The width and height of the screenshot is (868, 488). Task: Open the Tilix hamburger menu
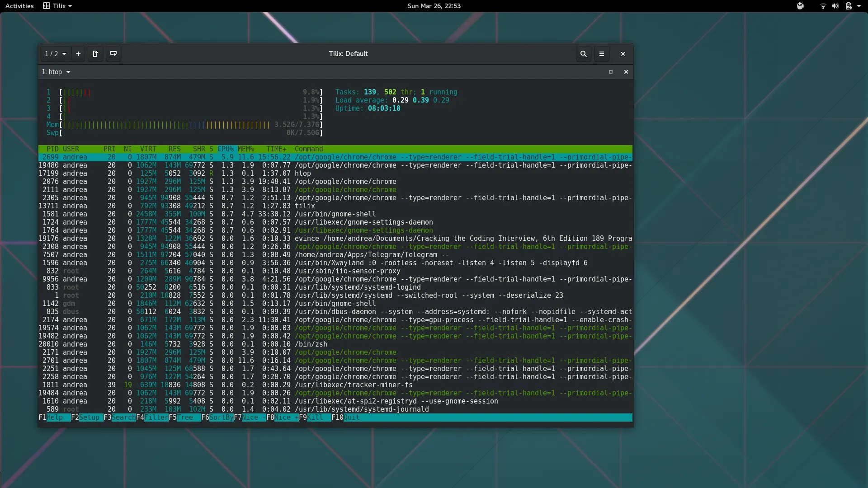click(601, 53)
